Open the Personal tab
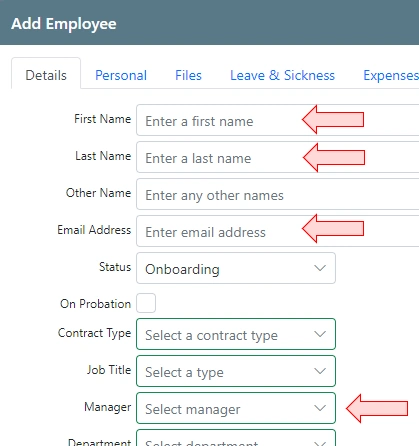 point(121,75)
